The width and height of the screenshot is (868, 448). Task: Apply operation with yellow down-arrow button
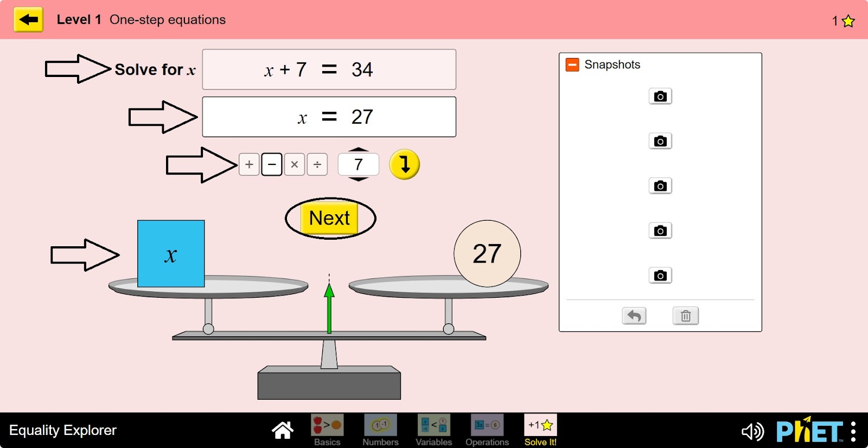[x=404, y=164]
